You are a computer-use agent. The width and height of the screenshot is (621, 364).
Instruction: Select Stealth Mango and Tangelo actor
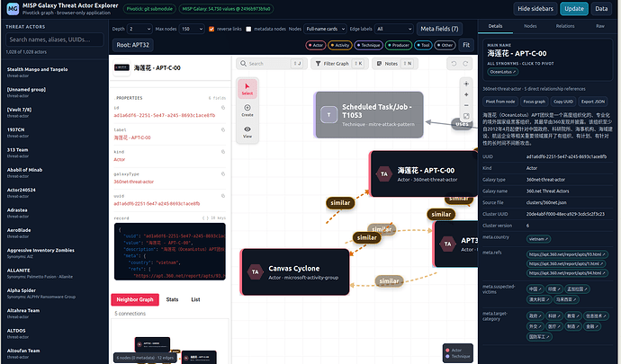(x=54, y=72)
